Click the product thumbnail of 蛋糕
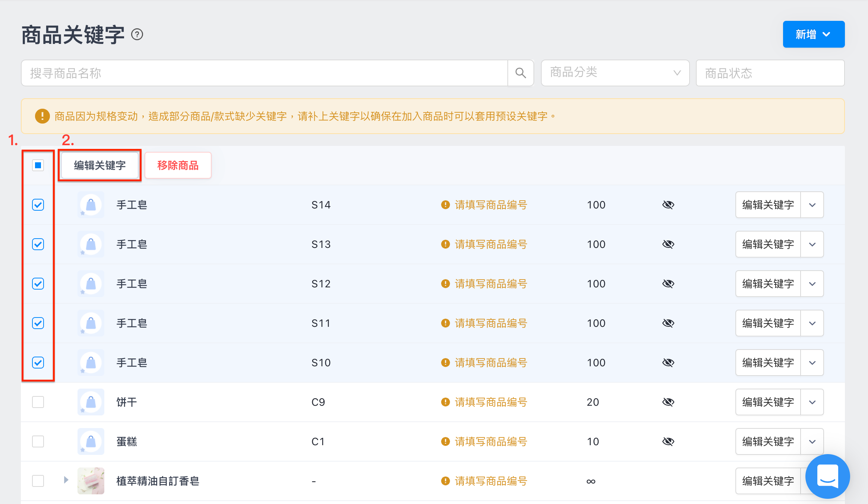The image size is (868, 504). click(91, 441)
